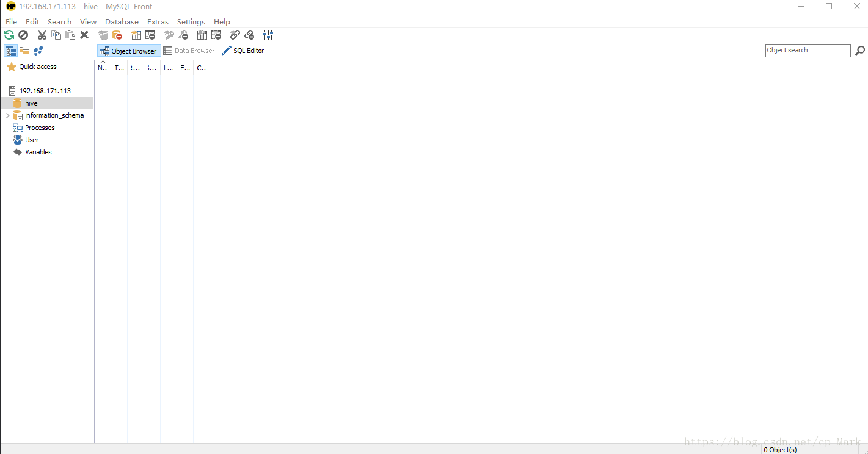
Task: Click the Delete X icon
Action: point(84,35)
